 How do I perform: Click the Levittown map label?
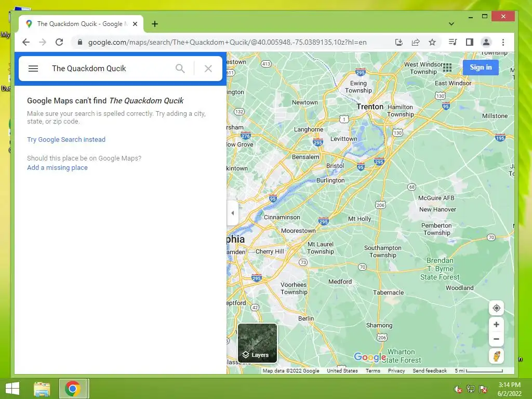(344, 139)
